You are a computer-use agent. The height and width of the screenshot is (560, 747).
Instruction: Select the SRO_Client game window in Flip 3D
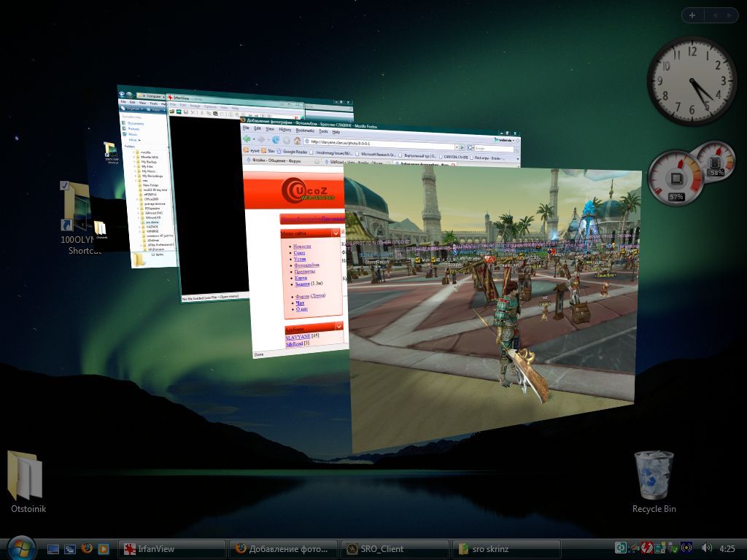[493, 305]
